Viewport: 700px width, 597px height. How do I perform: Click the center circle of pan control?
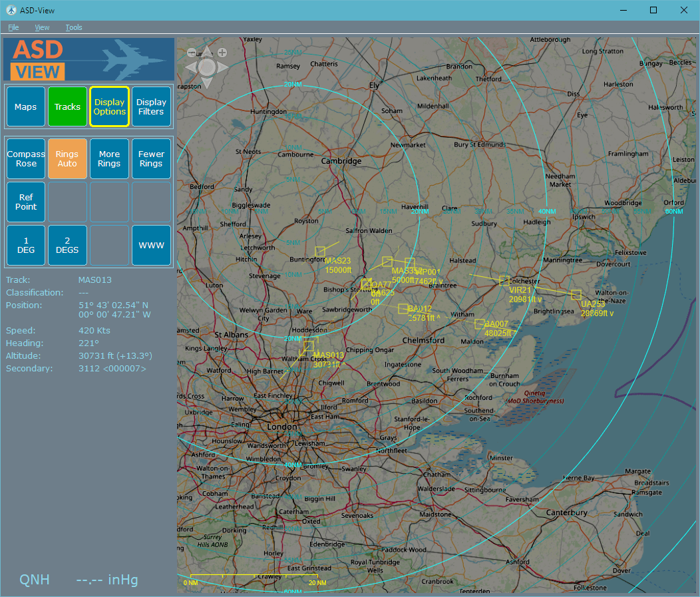pos(207,67)
